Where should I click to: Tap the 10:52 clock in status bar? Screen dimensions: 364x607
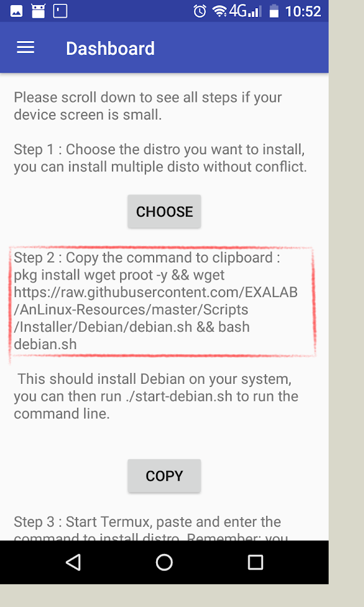point(303,11)
